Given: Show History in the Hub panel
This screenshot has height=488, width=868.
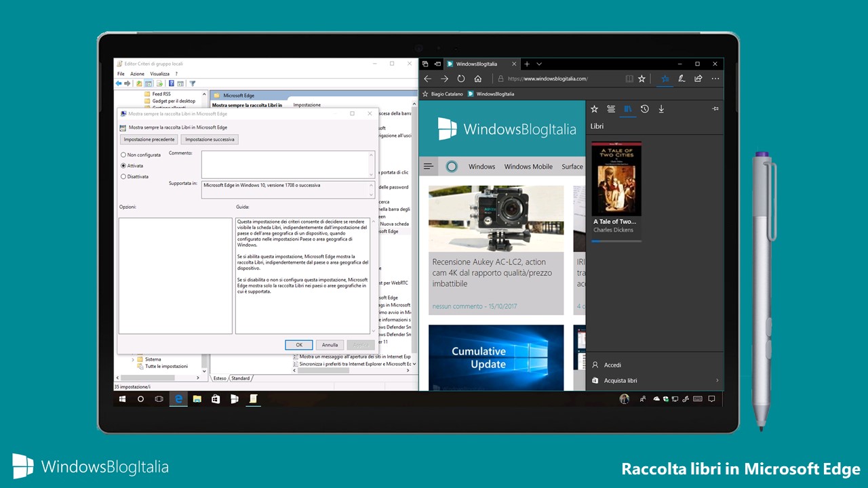Looking at the screenshot, I should pos(645,108).
